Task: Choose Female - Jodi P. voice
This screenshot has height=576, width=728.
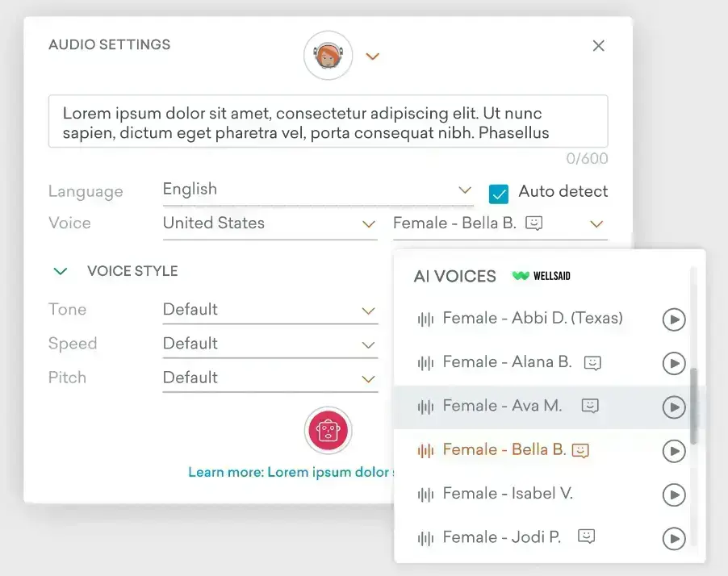Action: point(502,537)
